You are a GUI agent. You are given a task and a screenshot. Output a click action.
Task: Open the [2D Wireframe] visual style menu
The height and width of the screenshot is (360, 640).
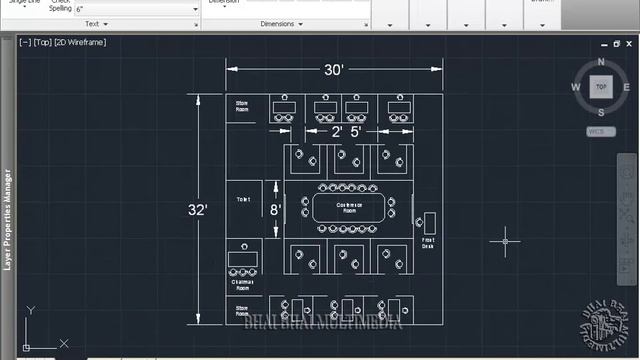(x=80, y=42)
